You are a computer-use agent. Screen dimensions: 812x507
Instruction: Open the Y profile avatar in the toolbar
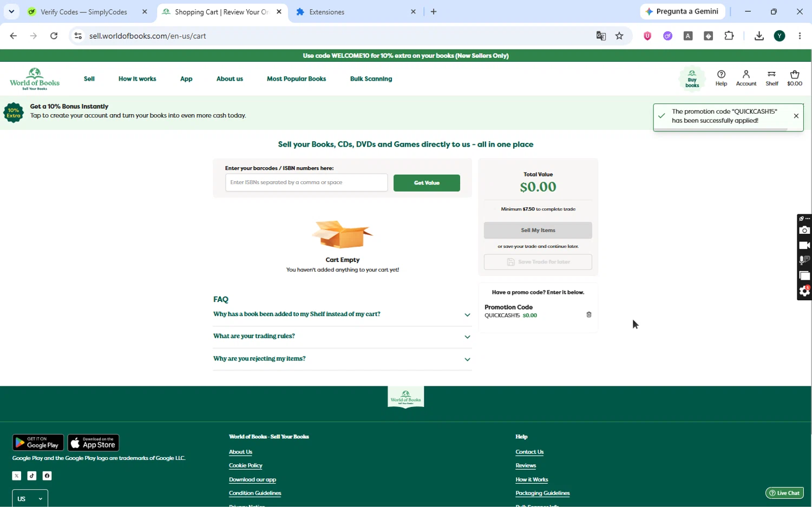pyautogui.click(x=780, y=36)
